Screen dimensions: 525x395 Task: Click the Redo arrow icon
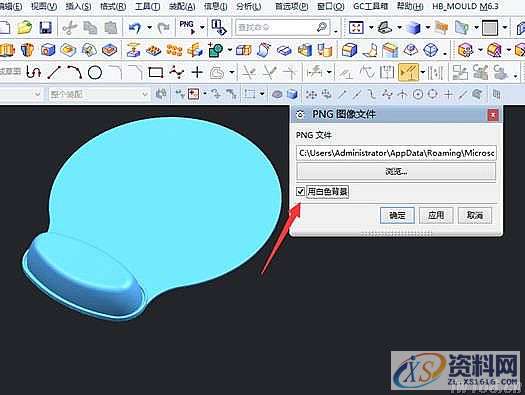[164, 28]
